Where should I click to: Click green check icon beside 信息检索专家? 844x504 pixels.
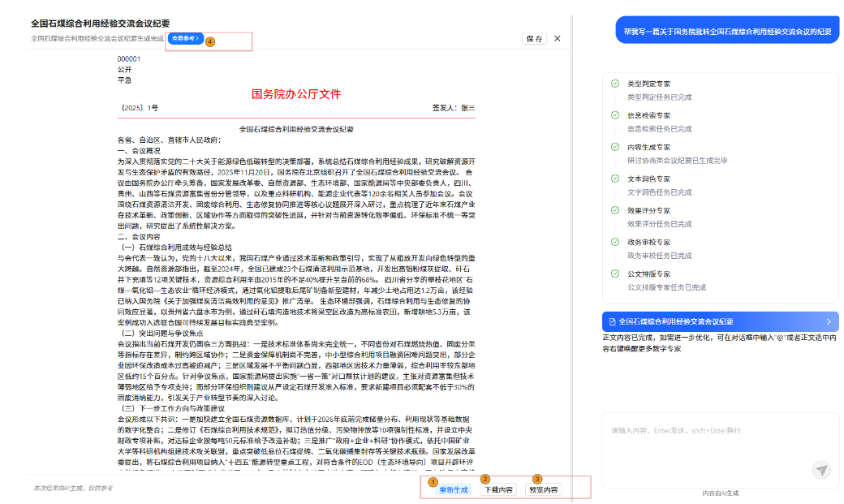tap(615, 115)
